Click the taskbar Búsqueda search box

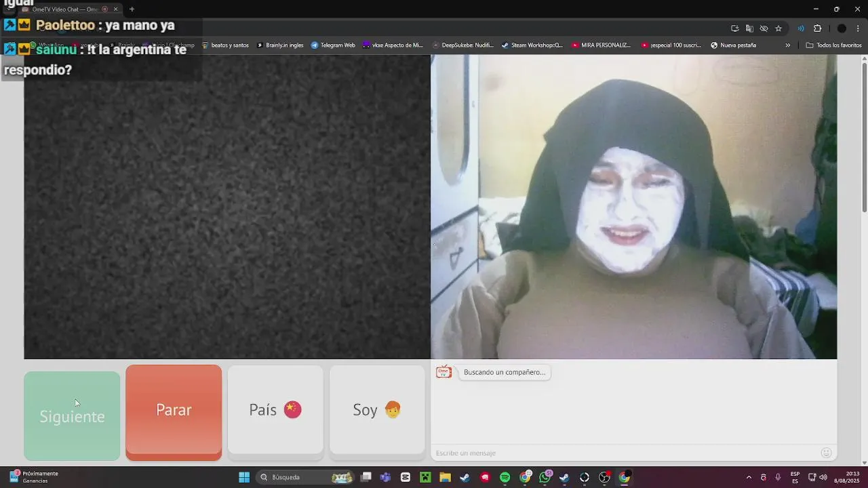pos(305,477)
